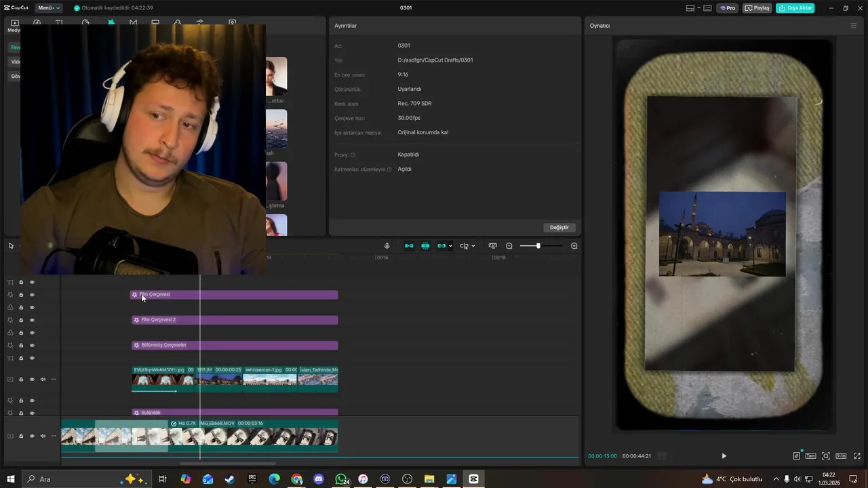Open the Oynatıcı panel hamburger menu

pyautogui.click(x=854, y=26)
